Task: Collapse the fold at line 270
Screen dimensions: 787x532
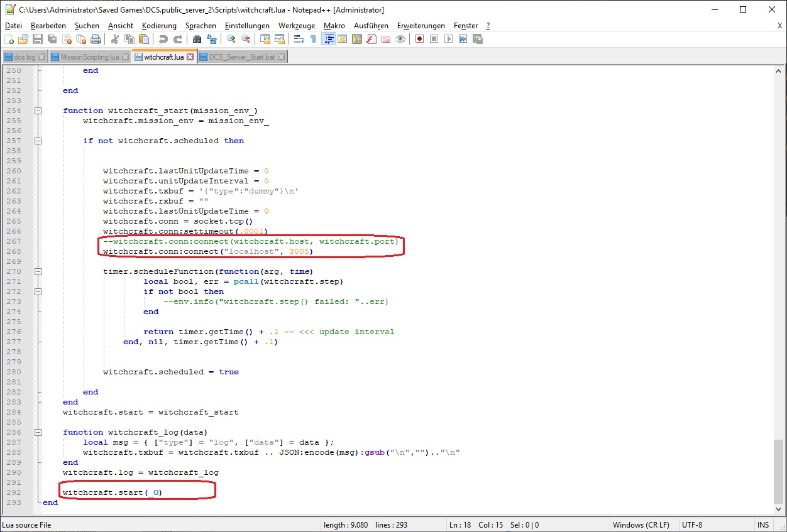Action: coord(38,271)
